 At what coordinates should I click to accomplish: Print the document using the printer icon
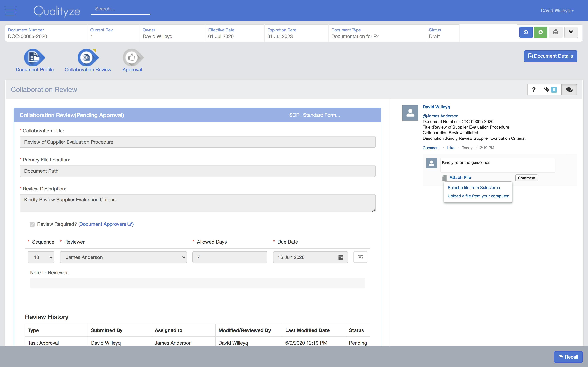pyautogui.click(x=556, y=32)
